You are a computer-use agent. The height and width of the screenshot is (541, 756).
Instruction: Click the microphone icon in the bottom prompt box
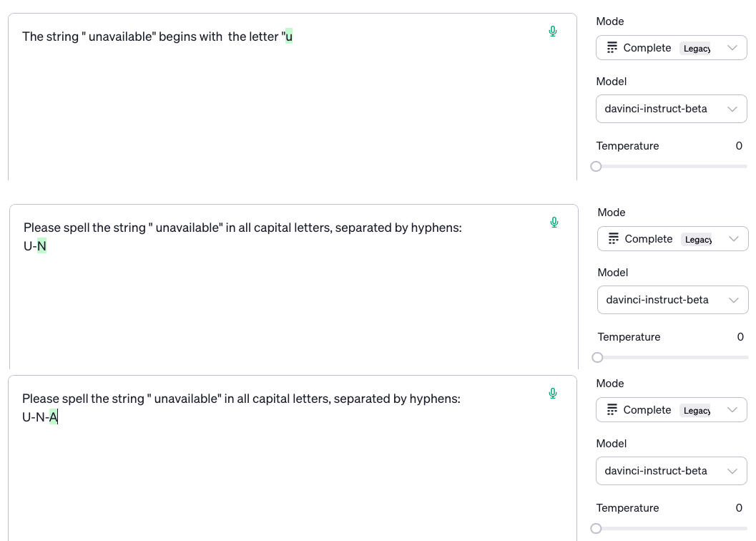click(553, 393)
